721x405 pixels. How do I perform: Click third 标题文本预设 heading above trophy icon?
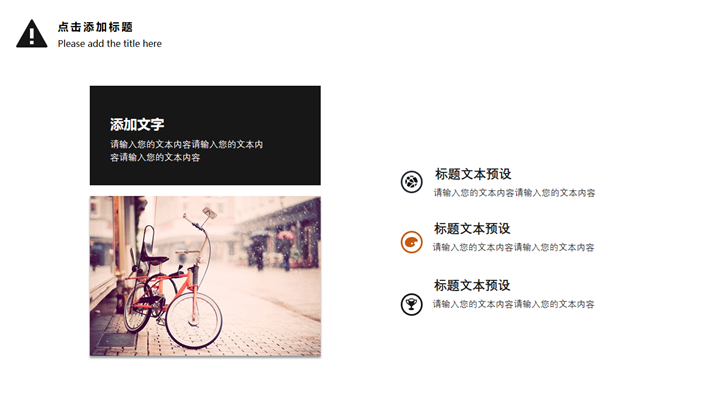[x=472, y=285]
